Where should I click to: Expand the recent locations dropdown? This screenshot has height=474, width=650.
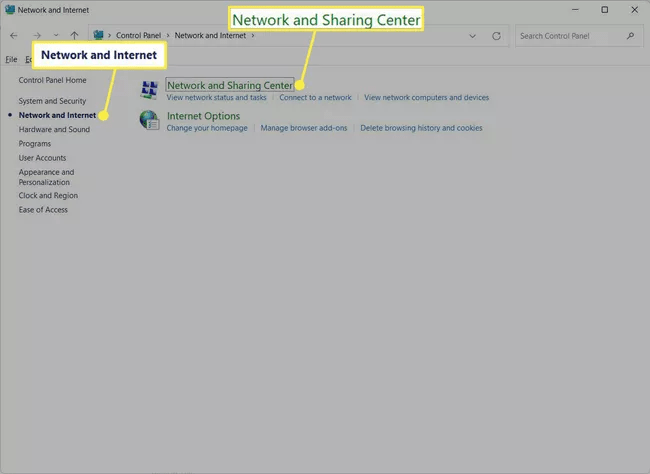pyautogui.click(x=56, y=36)
